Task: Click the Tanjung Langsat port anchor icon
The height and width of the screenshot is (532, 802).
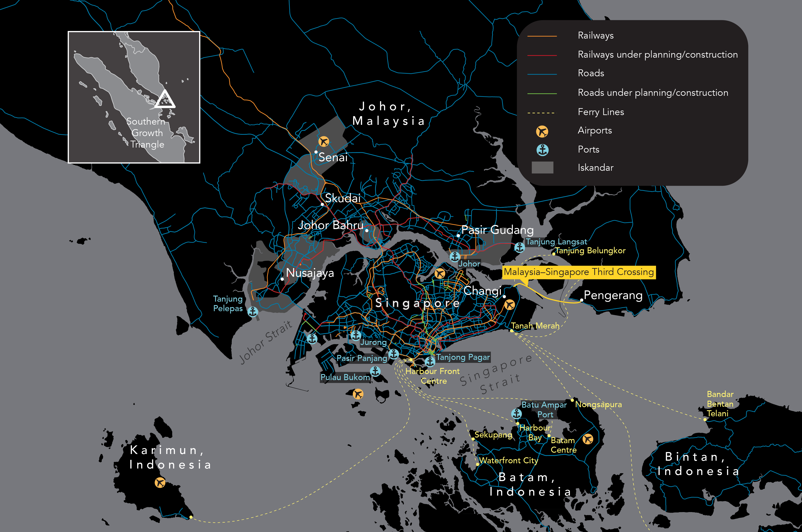Action: click(x=519, y=247)
